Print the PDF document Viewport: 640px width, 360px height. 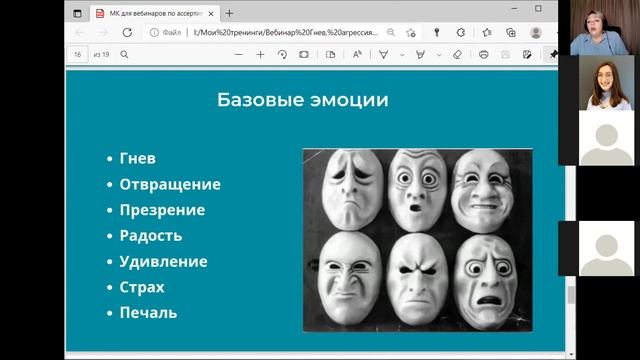tap(484, 54)
